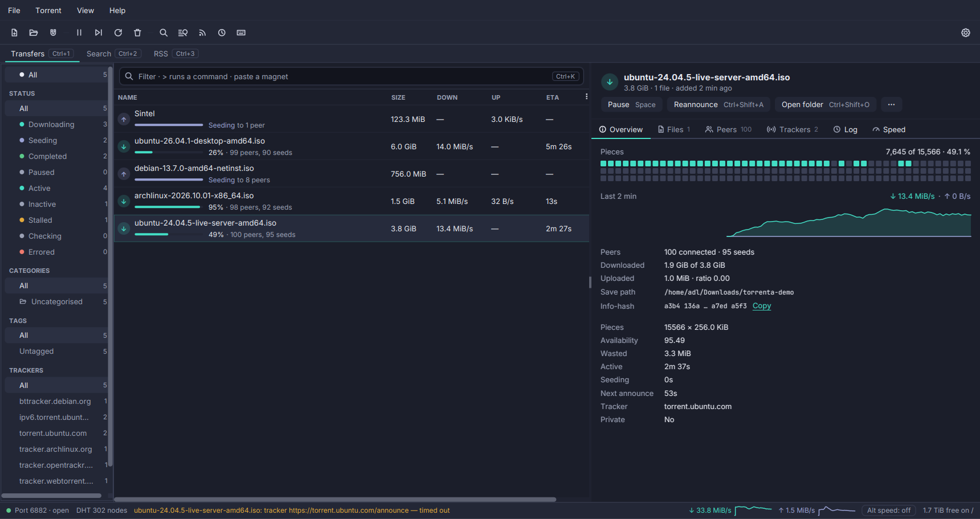Click the column options kebab icon
Viewport: 980px width, 519px height.
coord(586,97)
